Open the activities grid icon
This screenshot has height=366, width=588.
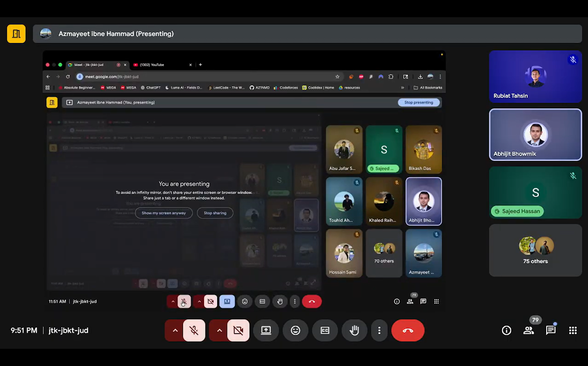point(573,330)
